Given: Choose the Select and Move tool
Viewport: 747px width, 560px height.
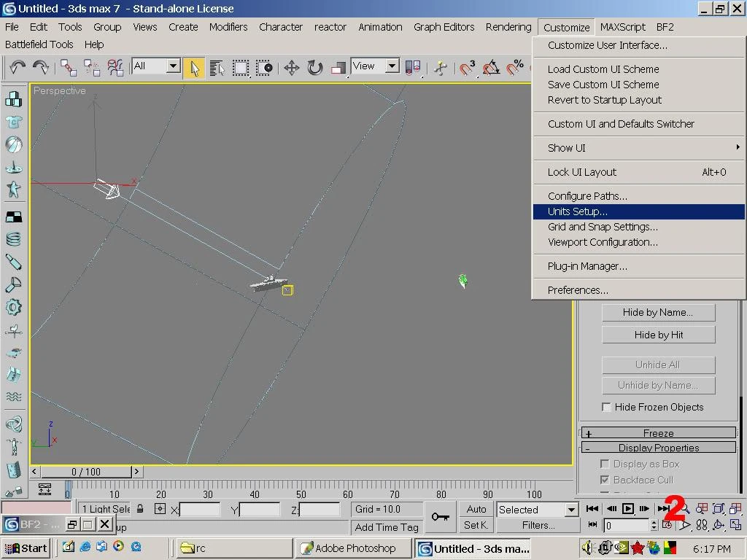Looking at the screenshot, I should (292, 68).
